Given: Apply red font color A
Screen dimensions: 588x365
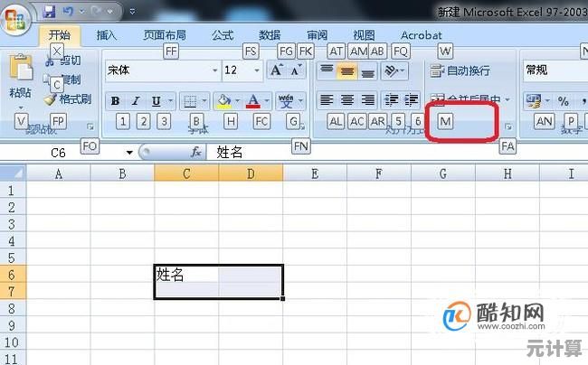Looking at the screenshot, I should (253, 100).
